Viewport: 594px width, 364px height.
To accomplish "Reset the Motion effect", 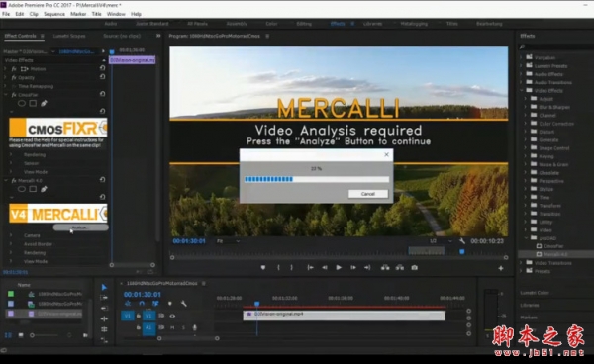I will pyautogui.click(x=102, y=68).
